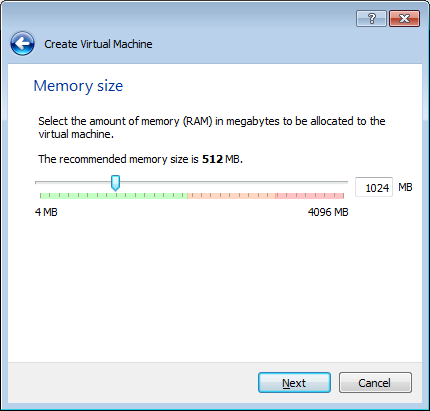Click the 4096 MB maximum label
Image resolution: width=430 pixels, height=411 pixels.
pyautogui.click(x=328, y=212)
